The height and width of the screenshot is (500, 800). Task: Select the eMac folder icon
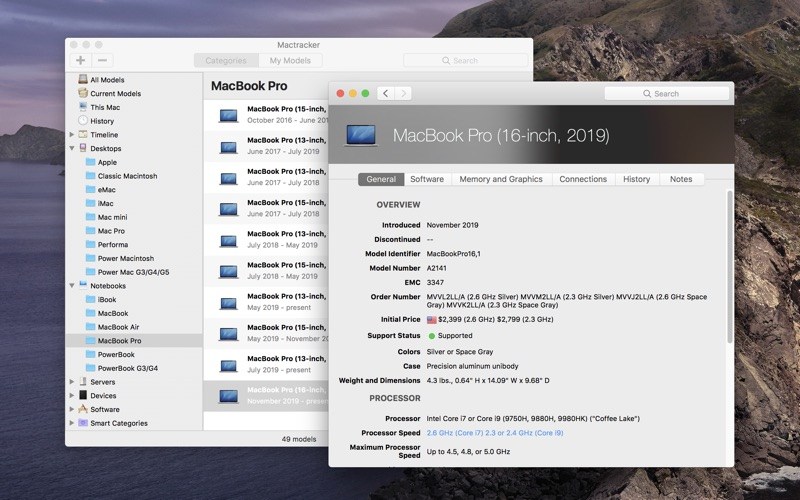coord(90,189)
